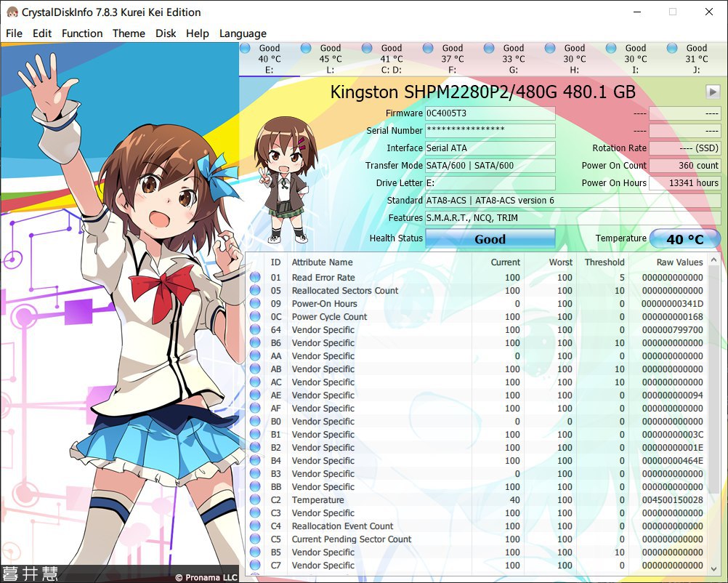Switch to the C: D: drive tab
The height and width of the screenshot is (583, 728).
tap(392, 59)
